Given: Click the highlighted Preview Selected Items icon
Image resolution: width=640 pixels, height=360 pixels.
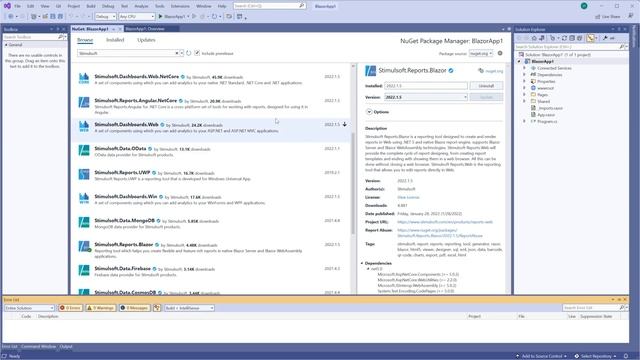Looking at the screenshot, I should click(591, 38).
